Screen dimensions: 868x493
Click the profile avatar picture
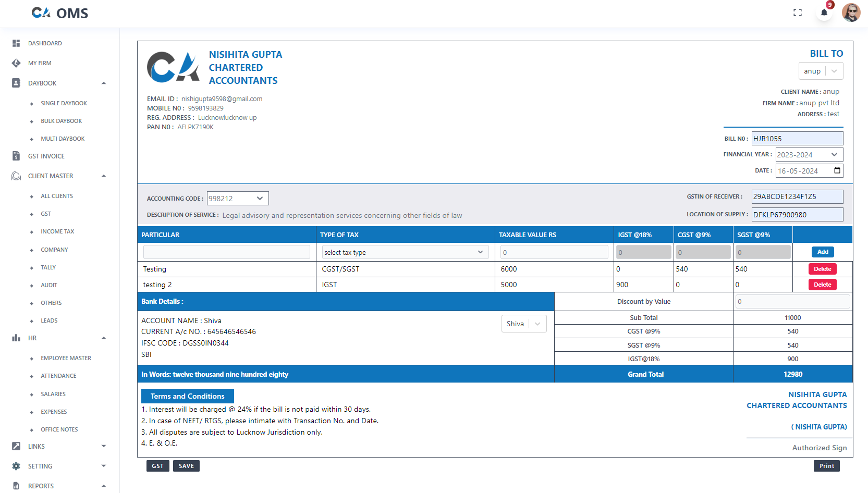click(x=851, y=12)
